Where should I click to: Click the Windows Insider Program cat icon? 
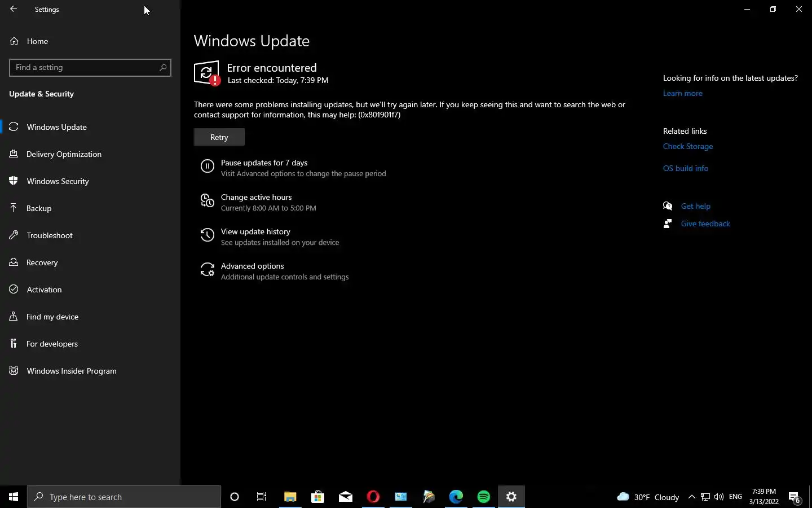click(14, 371)
